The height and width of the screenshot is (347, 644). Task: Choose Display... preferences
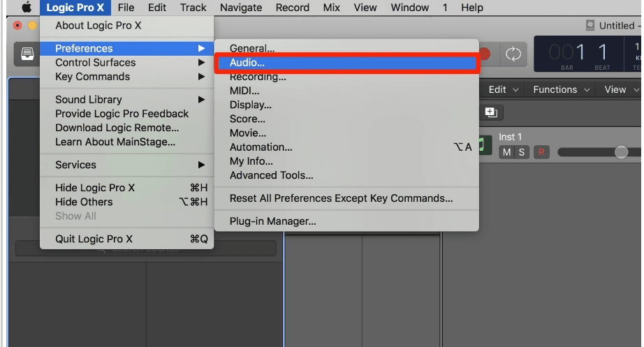point(346,105)
